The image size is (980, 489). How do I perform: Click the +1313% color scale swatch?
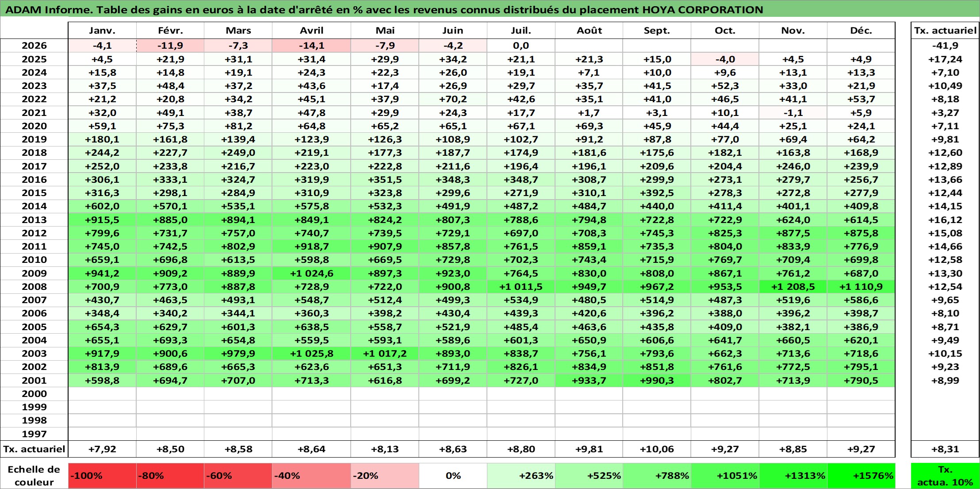(x=793, y=476)
